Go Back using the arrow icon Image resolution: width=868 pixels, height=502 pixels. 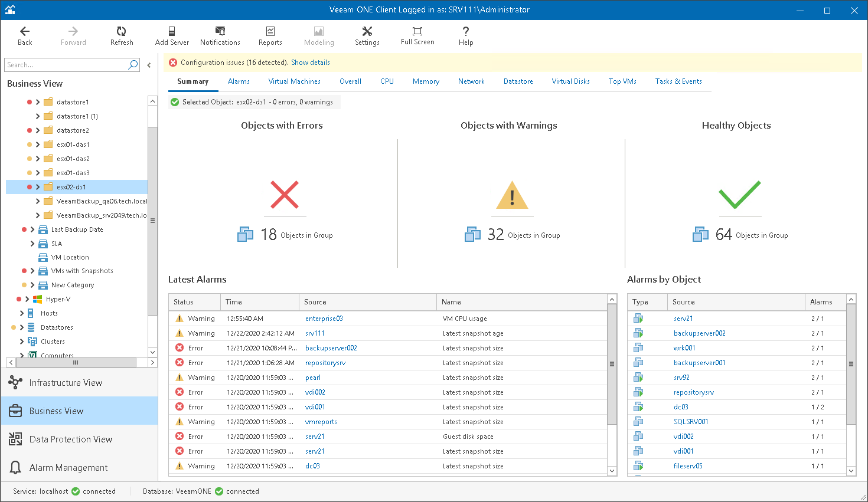(x=25, y=32)
